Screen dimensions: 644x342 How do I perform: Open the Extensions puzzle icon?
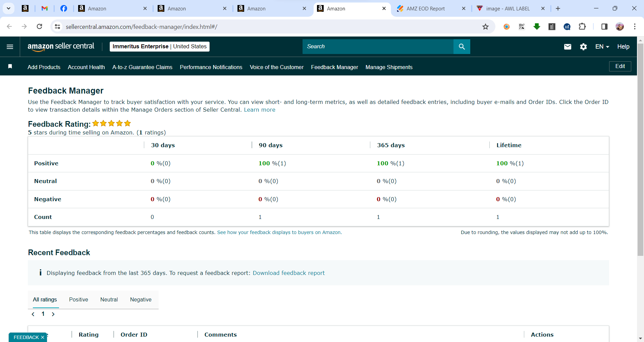[x=583, y=26]
